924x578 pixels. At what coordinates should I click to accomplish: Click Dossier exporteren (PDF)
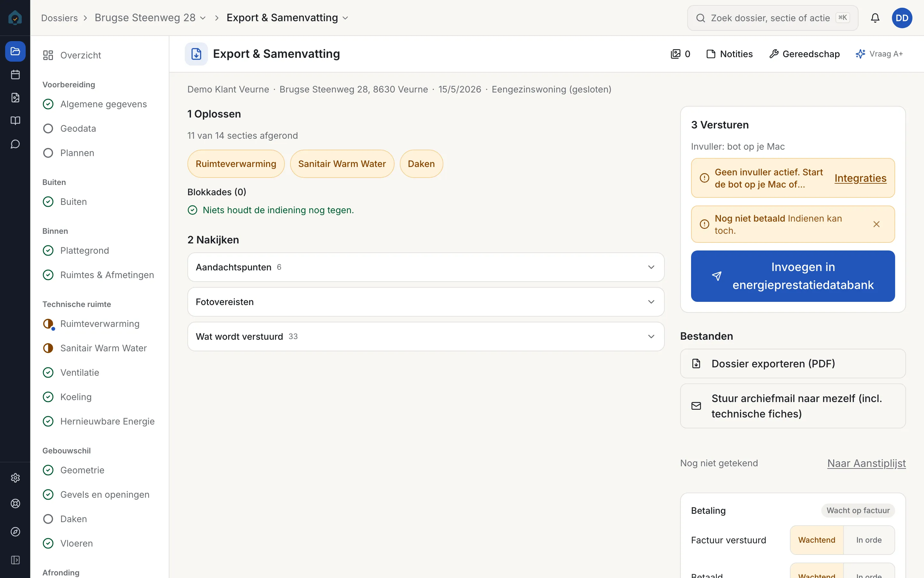pos(793,363)
